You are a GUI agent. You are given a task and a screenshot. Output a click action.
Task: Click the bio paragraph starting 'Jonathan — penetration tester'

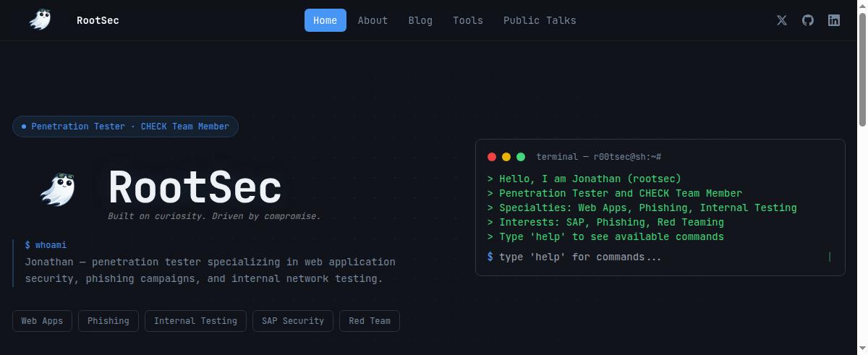(210, 270)
